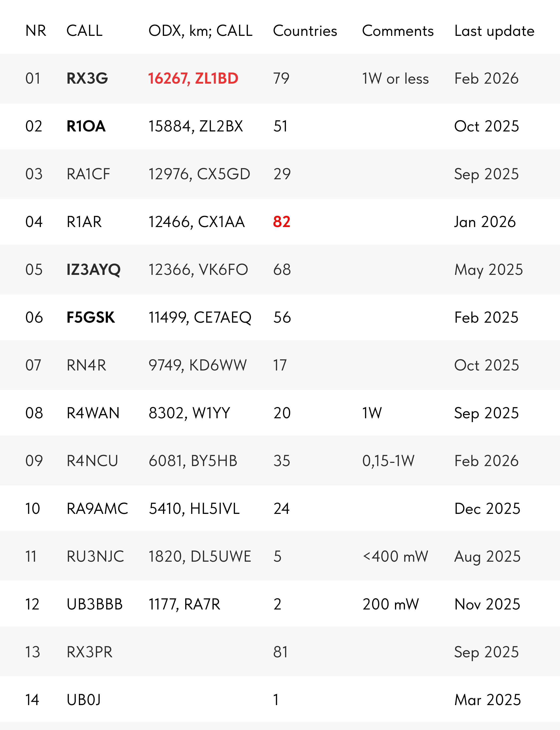Select the RA1CF row callsign
The width and height of the screenshot is (560, 730).
(x=88, y=174)
